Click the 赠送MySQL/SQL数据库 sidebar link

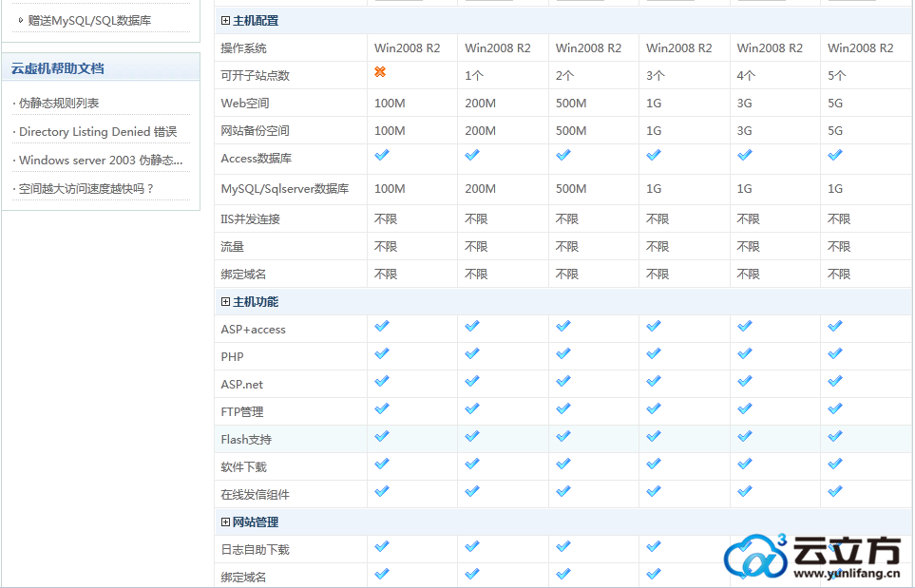point(89,20)
